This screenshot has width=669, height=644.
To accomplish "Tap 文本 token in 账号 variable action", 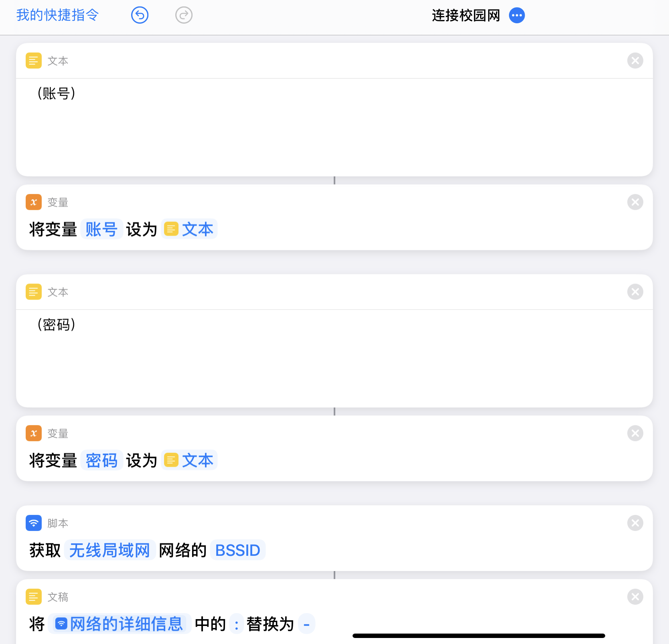I will click(189, 229).
